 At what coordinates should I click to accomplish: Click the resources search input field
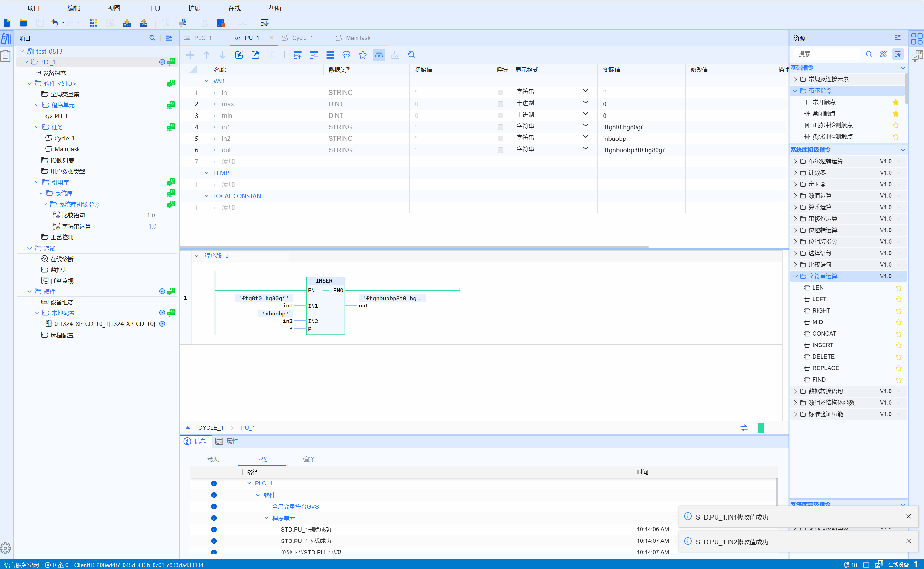827,54
